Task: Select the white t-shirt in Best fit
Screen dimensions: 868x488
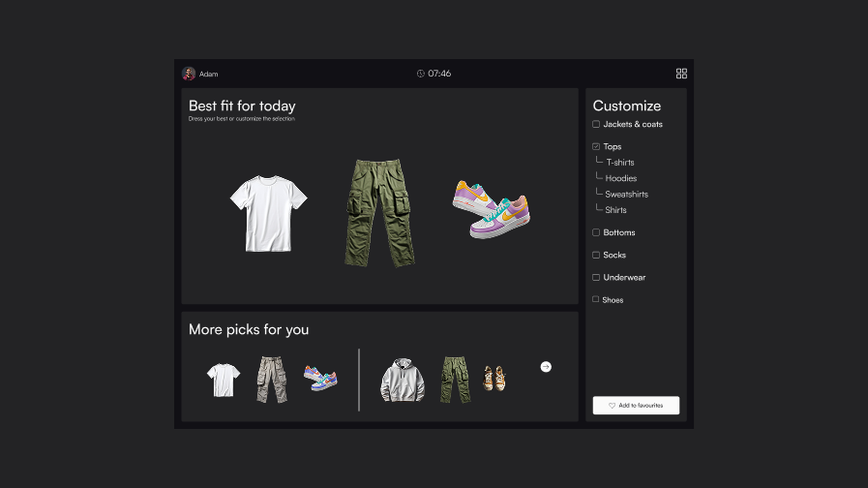Action: (x=268, y=212)
